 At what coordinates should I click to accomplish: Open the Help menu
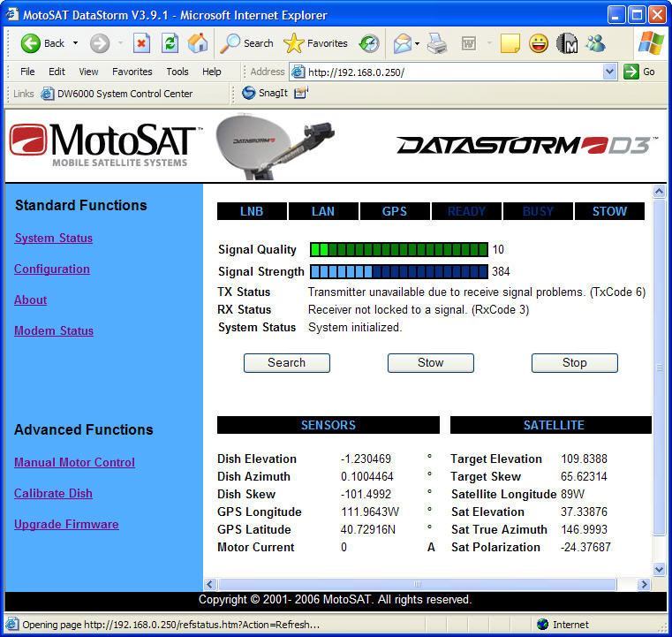(212, 72)
